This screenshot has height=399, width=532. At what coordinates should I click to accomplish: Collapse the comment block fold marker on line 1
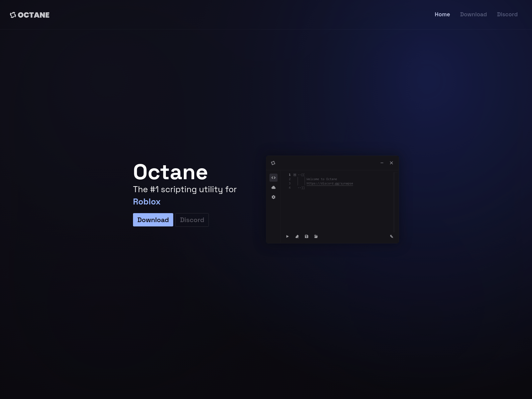(x=295, y=175)
